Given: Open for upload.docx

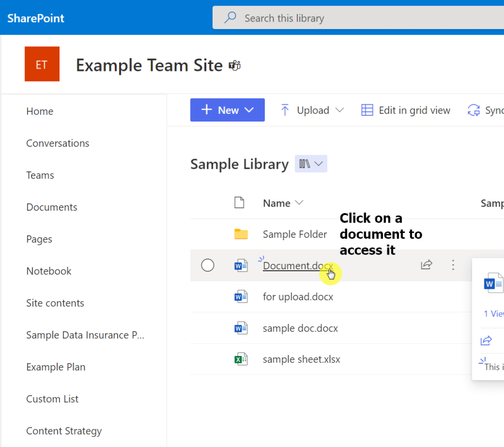Looking at the screenshot, I should [x=298, y=297].
